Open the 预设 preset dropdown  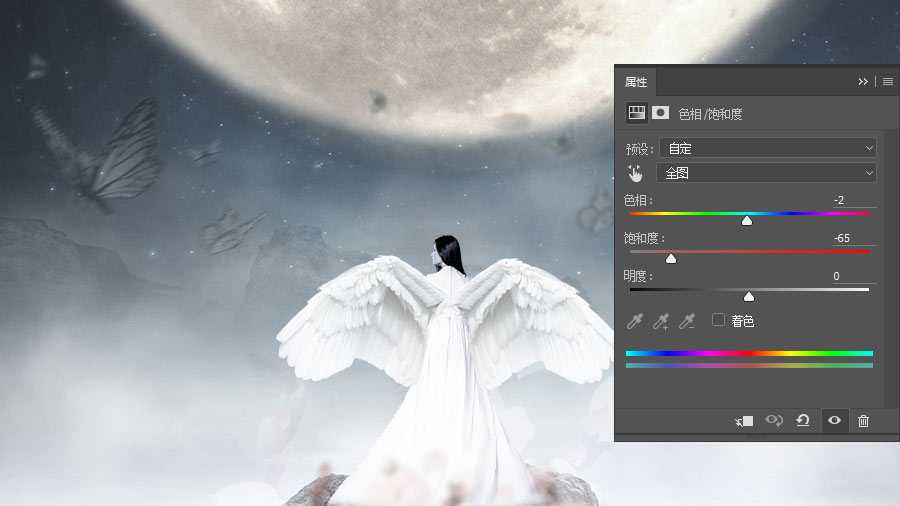pos(768,148)
